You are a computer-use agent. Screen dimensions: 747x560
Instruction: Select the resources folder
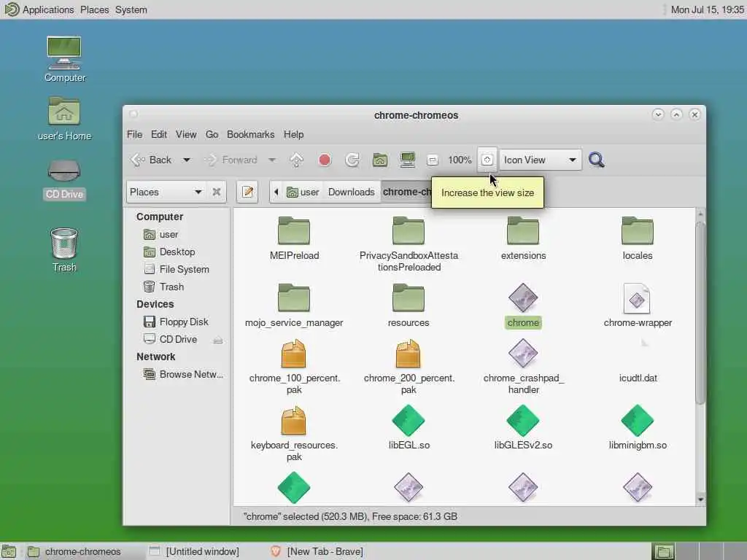[409, 306]
